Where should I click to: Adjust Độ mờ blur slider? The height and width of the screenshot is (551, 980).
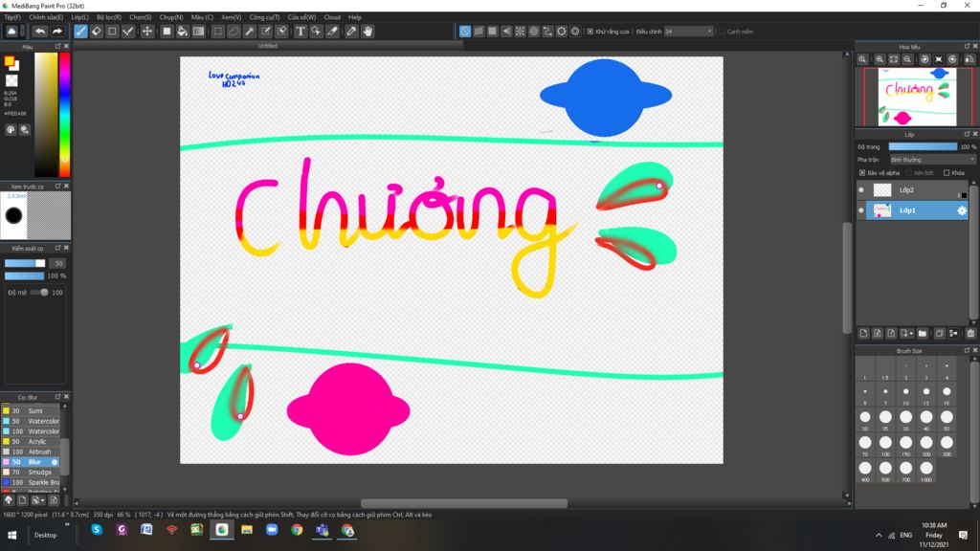tap(38, 293)
